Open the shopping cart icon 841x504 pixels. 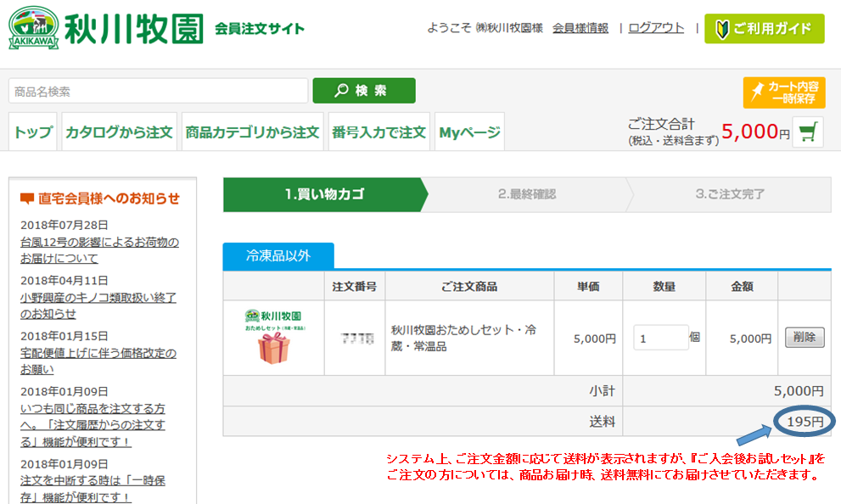click(x=808, y=132)
